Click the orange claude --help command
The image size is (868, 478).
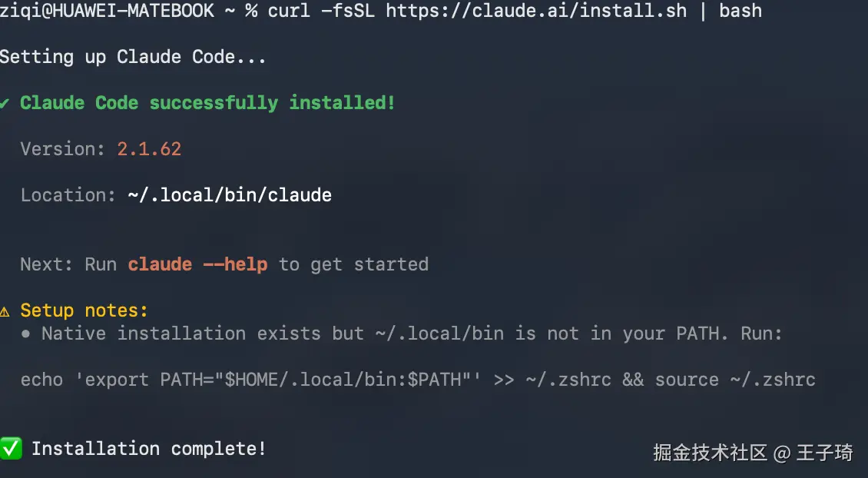197,264
